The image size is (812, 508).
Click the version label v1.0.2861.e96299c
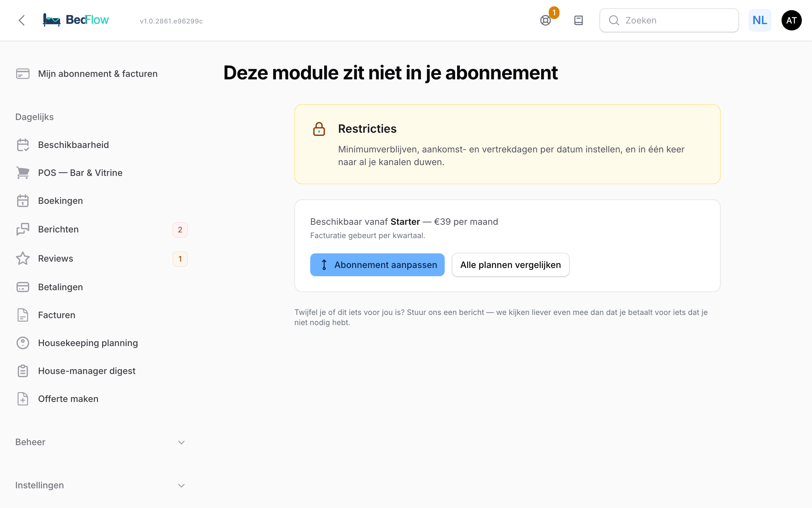(x=172, y=21)
